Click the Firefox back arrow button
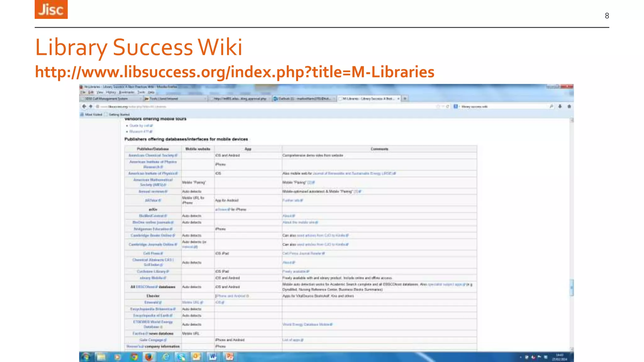Viewport: 644px width, 362px height. pyautogui.click(x=84, y=107)
